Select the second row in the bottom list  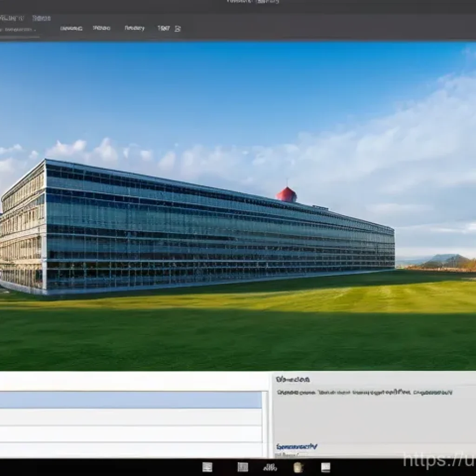[x=130, y=417]
